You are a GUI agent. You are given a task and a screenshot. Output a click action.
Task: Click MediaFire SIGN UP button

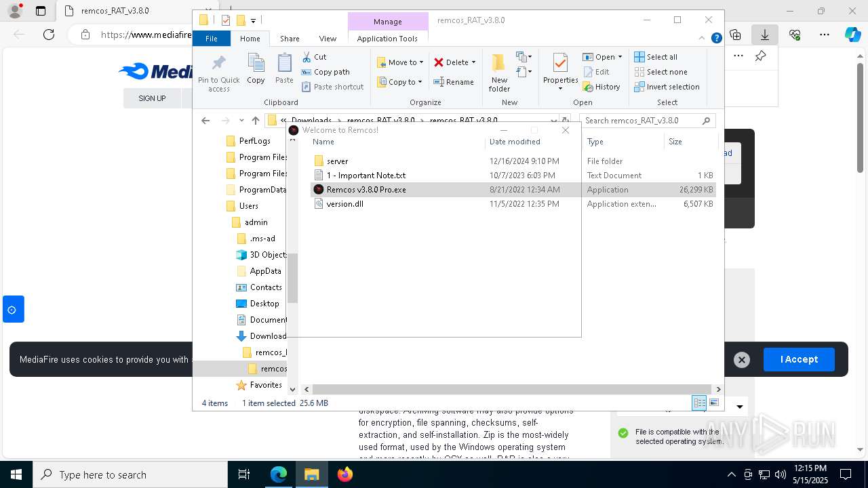[x=152, y=98]
